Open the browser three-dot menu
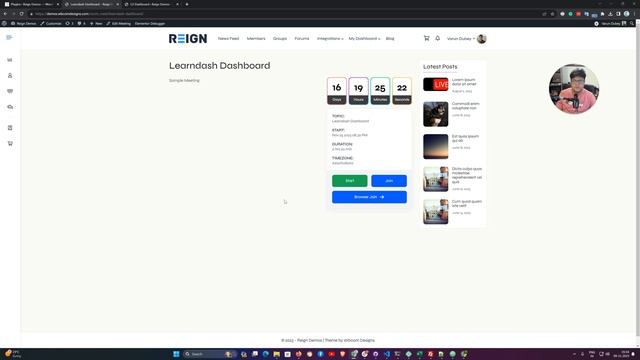 point(635,14)
